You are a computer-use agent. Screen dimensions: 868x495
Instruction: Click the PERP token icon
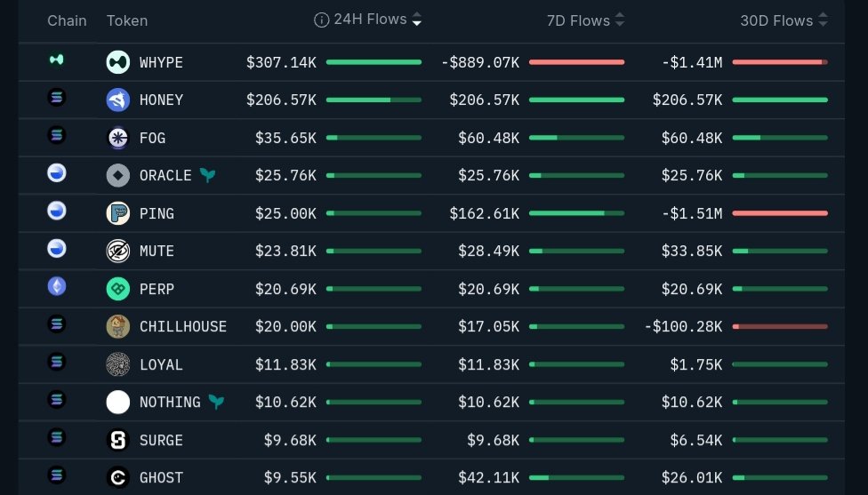tap(118, 289)
